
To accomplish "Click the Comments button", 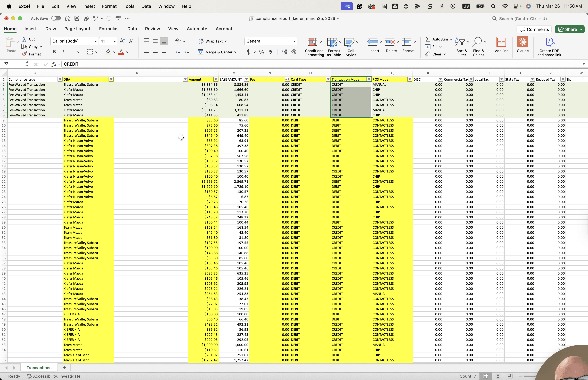I will 534,29.
